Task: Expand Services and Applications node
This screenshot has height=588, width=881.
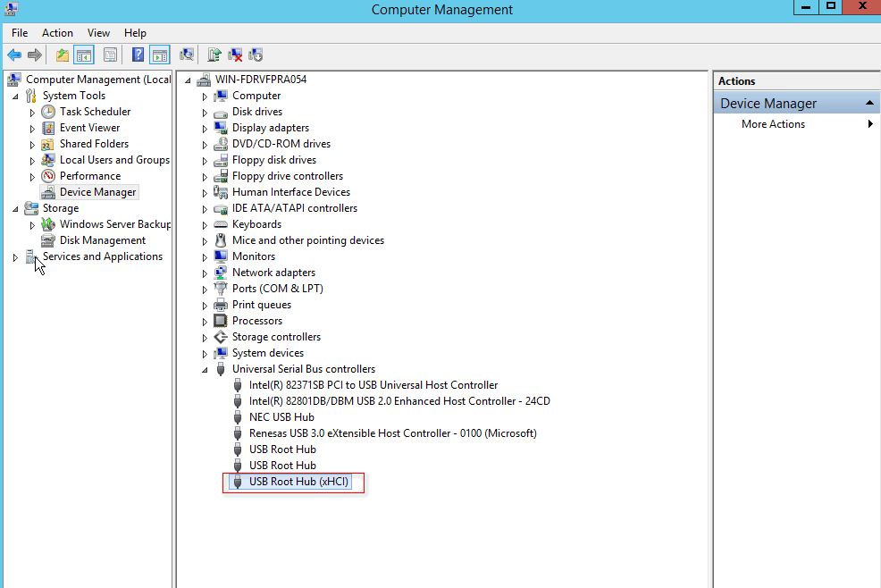Action: pos(15,257)
